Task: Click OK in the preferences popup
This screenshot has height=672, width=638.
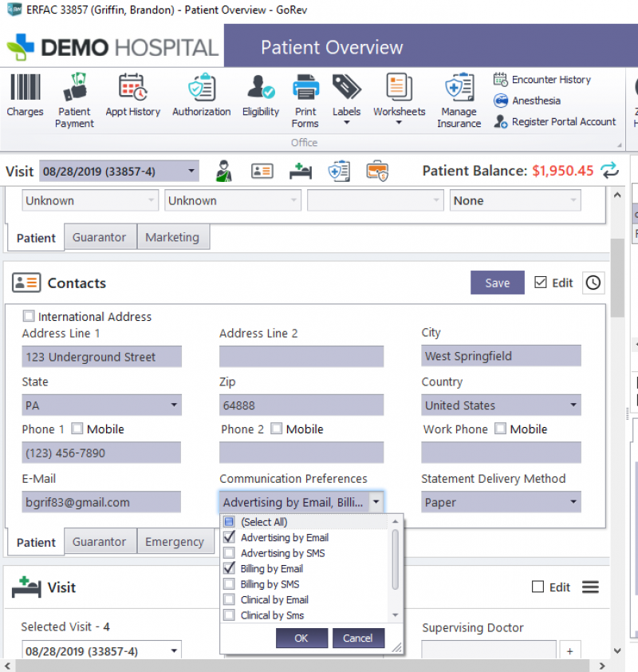Action: pos(301,638)
